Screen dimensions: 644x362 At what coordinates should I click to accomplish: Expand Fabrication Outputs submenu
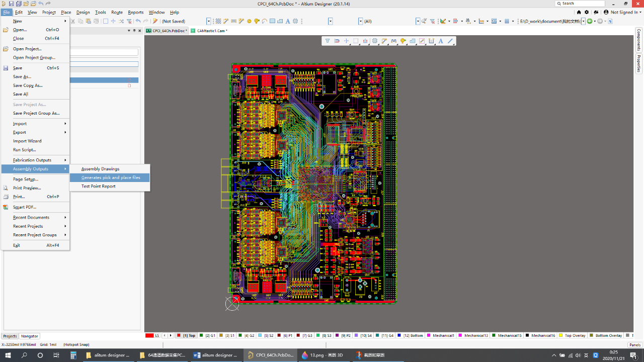(x=35, y=160)
